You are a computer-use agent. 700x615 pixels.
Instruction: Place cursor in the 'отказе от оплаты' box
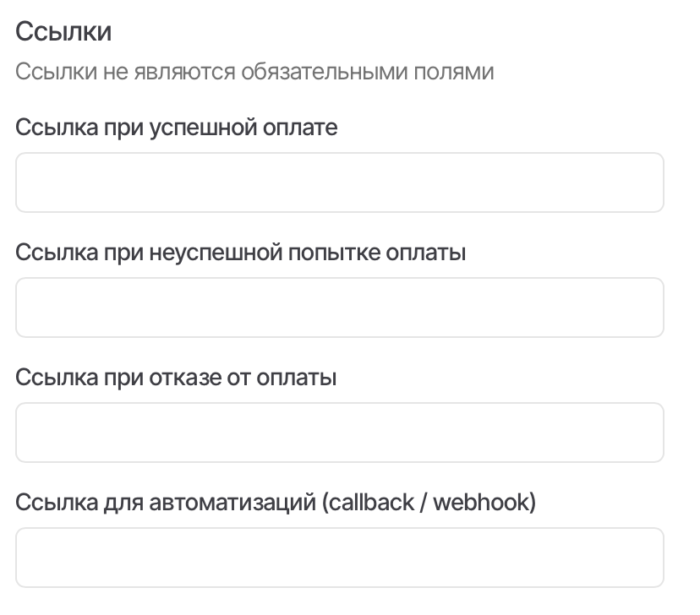(339, 433)
